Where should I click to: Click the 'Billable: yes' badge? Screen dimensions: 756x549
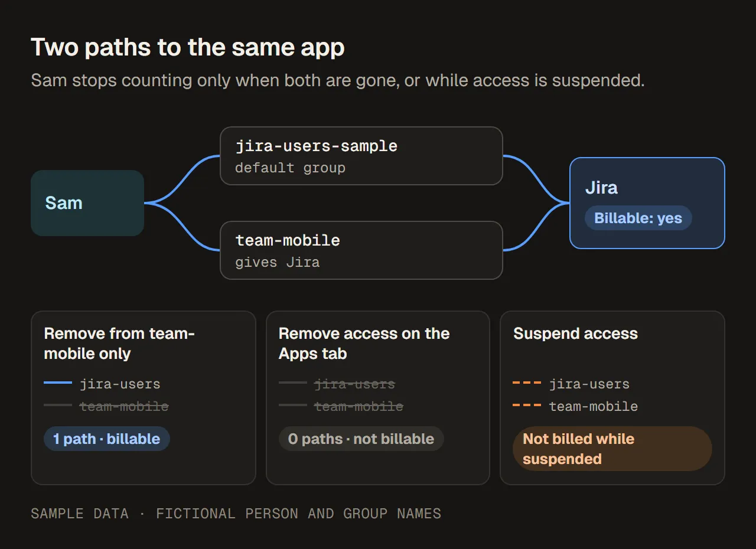pyautogui.click(x=638, y=218)
